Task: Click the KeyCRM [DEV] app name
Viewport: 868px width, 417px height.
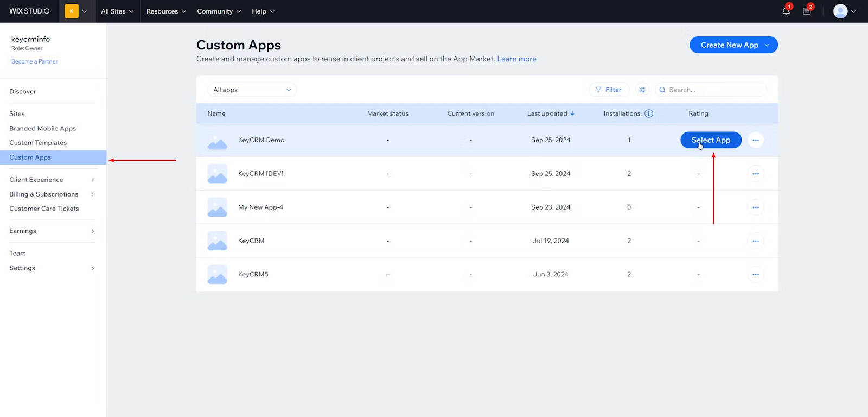Action: pyautogui.click(x=261, y=174)
